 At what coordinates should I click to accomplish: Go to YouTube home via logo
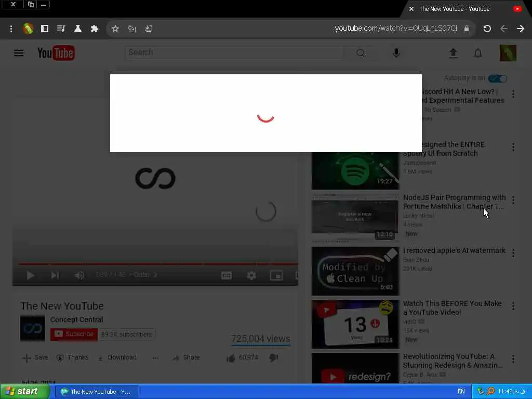tap(56, 53)
